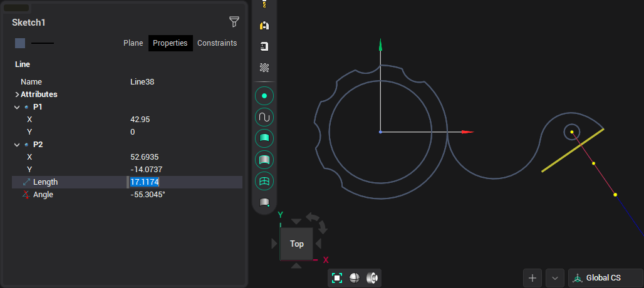644x288 pixels.
Task: Open the Constraints tab
Action: coord(217,43)
